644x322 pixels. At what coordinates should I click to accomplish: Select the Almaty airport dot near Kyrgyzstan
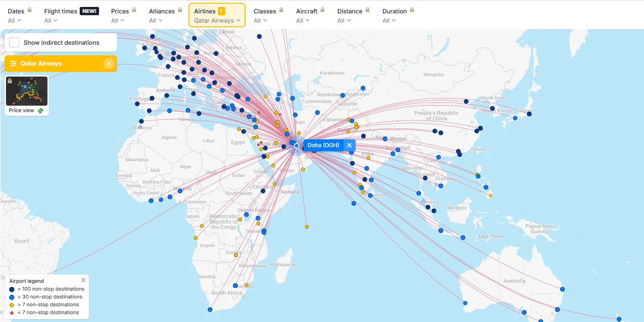tap(363, 88)
